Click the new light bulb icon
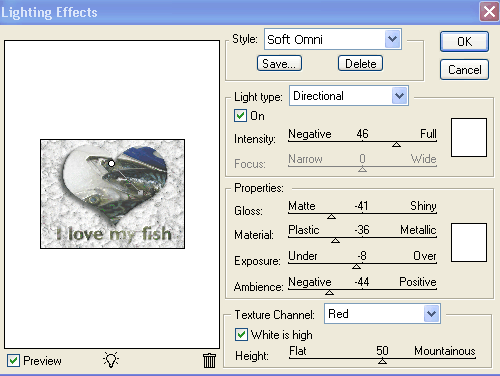This screenshot has height=376, width=500. pos(111,360)
